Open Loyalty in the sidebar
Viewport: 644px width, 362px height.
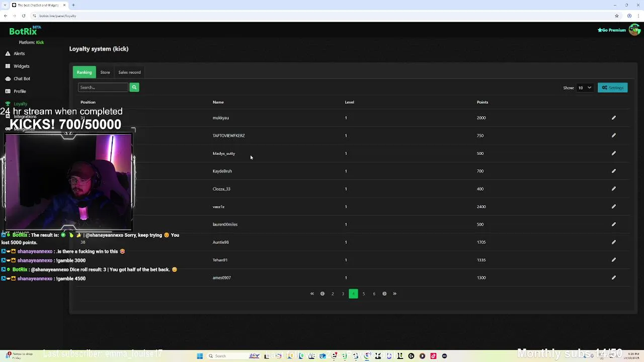[20, 104]
